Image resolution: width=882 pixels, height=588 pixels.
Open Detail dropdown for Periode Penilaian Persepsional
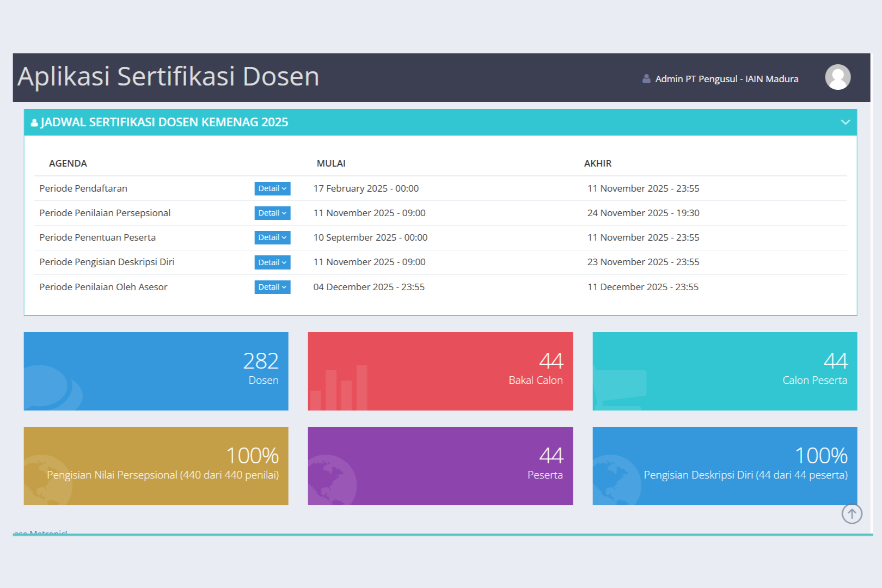pyautogui.click(x=272, y=213)
